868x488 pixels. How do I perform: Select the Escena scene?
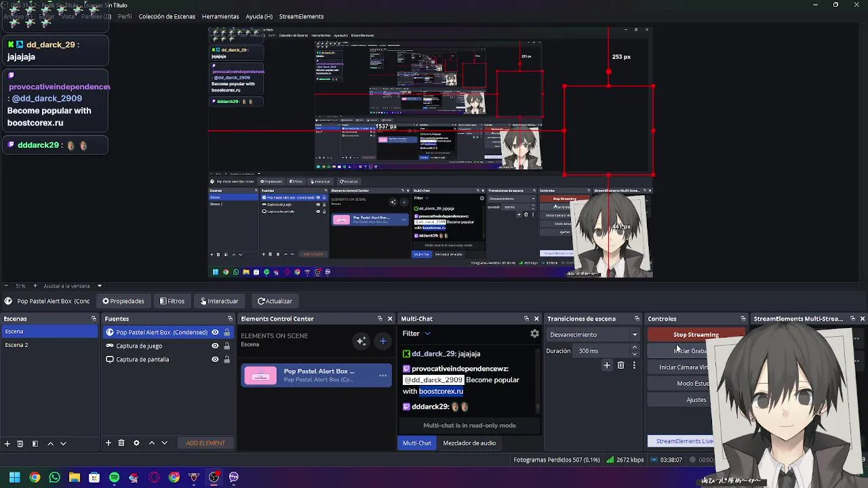(49, 331)
